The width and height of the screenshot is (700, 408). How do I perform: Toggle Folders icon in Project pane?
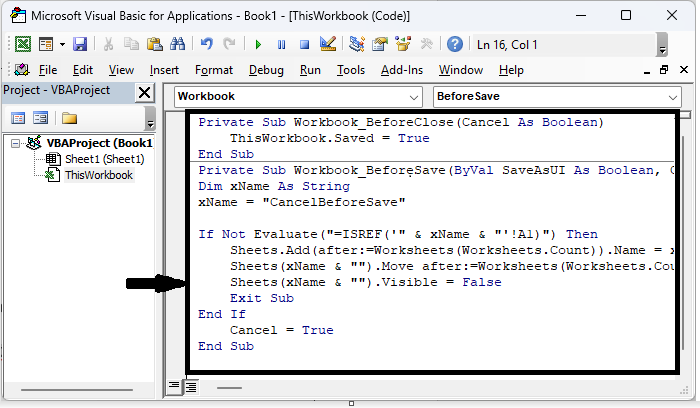(69, 118)
